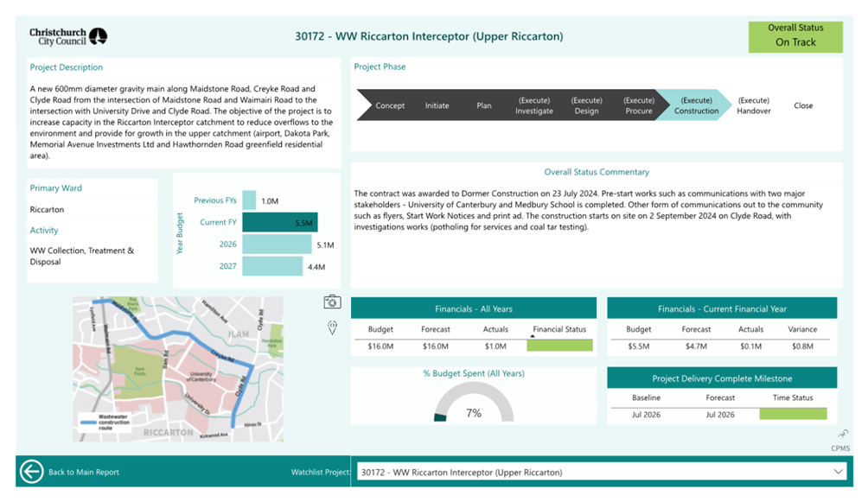Click the 4.4M label for 2027
Image resolution: width=868 pixels, height=502 pixels.
[x=316, y=267]
